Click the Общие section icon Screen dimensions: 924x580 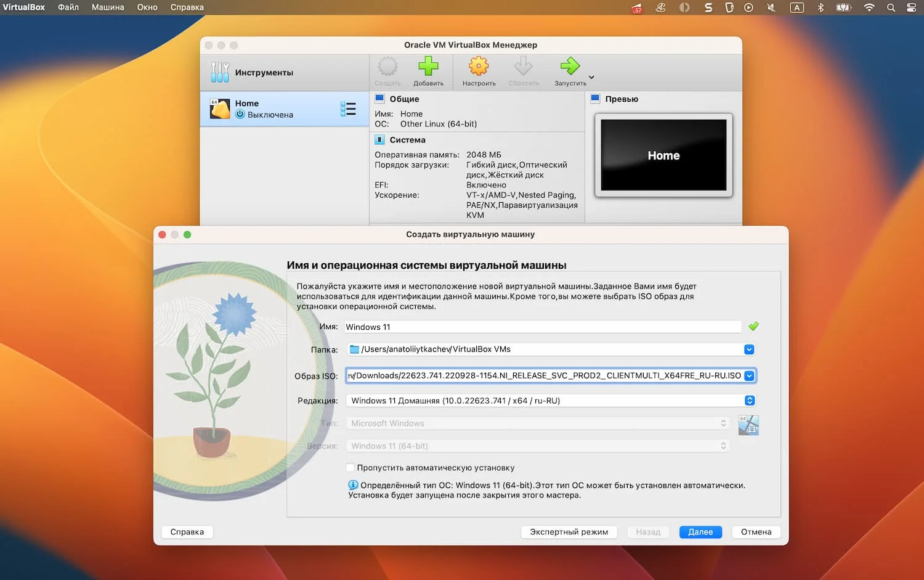click(380, 99)
